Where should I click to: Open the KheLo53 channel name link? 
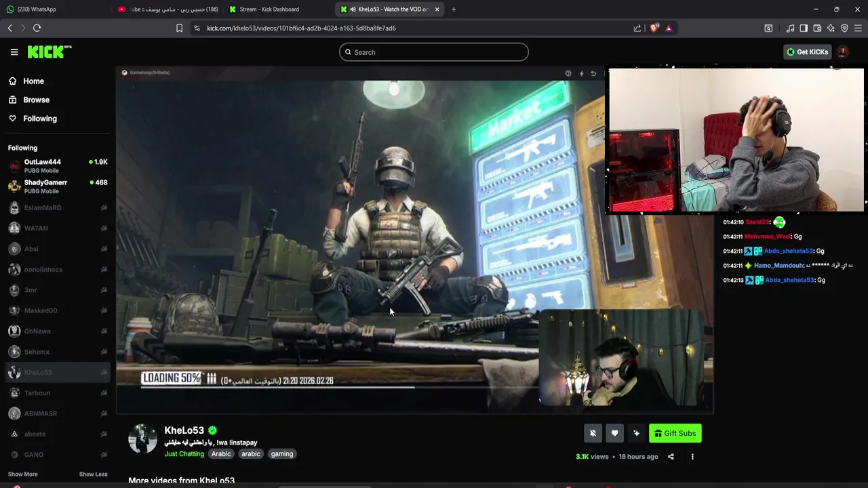click(184, 430)
